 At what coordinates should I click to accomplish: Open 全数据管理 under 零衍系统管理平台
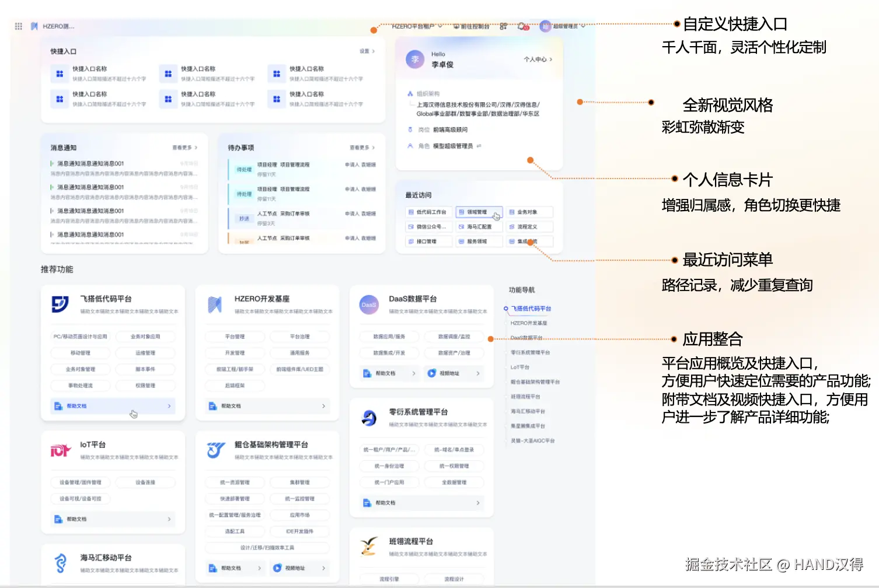[x=454, y=482]
